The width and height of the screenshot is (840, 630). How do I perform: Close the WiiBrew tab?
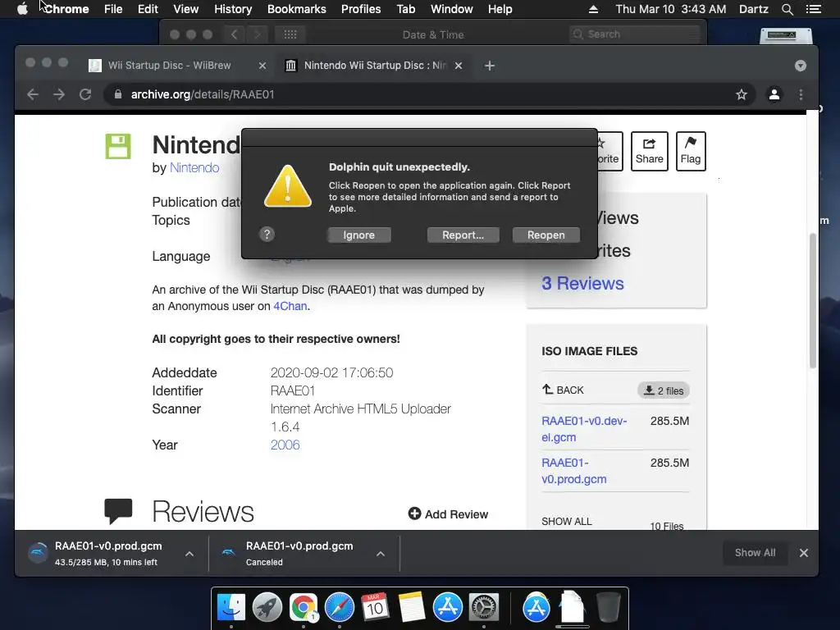coord(262,66)
